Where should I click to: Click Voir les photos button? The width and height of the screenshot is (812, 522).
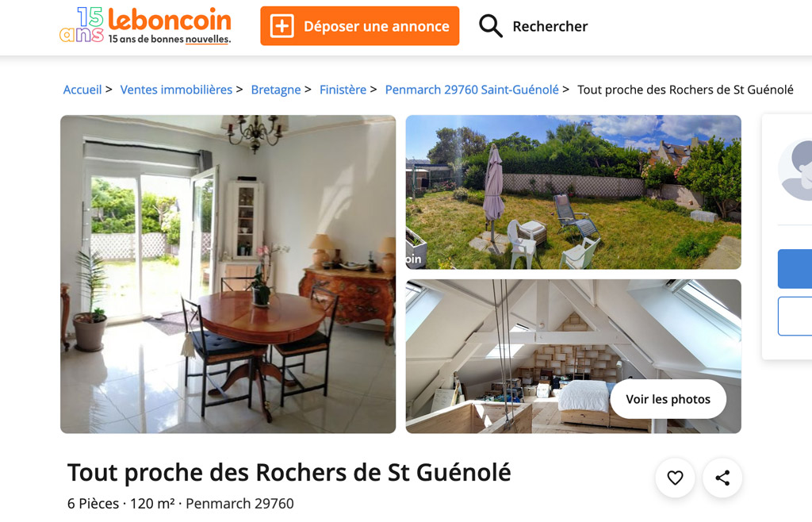[668, 399]
